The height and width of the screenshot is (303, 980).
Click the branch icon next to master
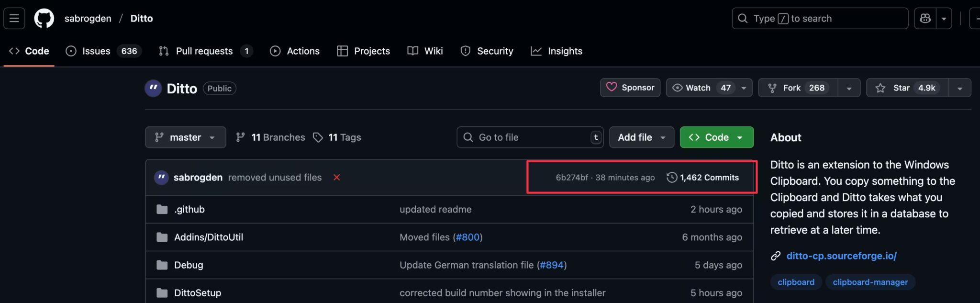point(158,137)
